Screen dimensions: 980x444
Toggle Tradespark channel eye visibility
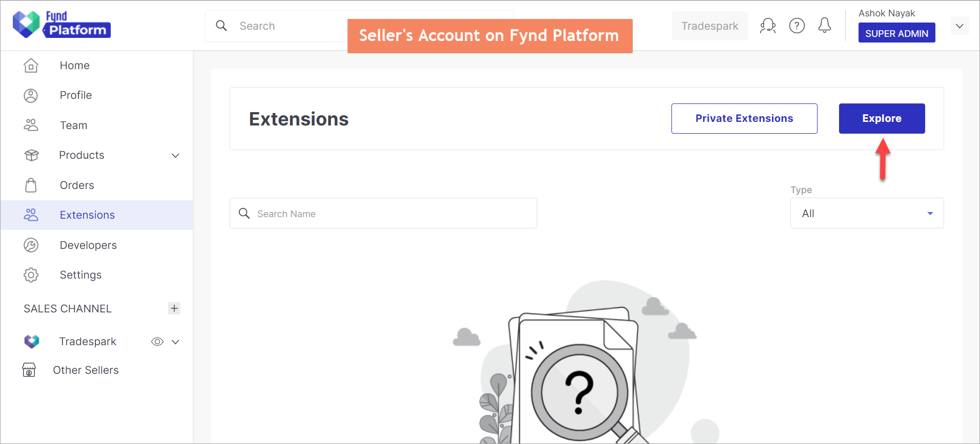[x=157, y=342]
